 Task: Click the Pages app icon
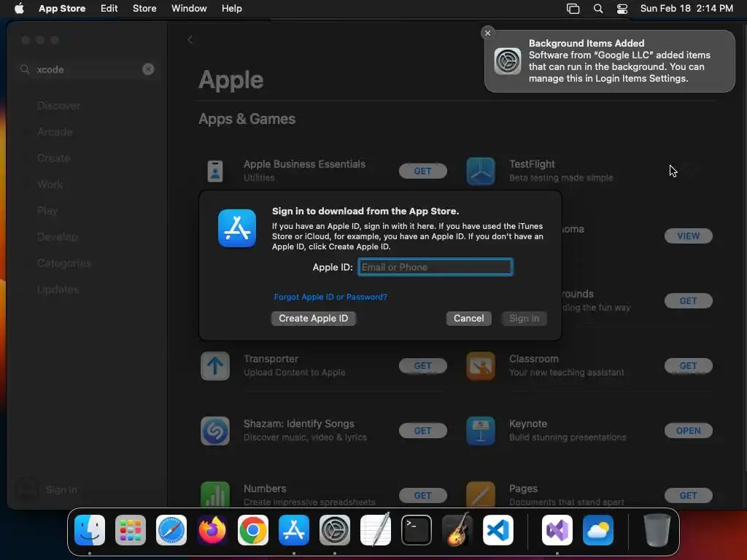pyautogui.click(x=480, y=494)
